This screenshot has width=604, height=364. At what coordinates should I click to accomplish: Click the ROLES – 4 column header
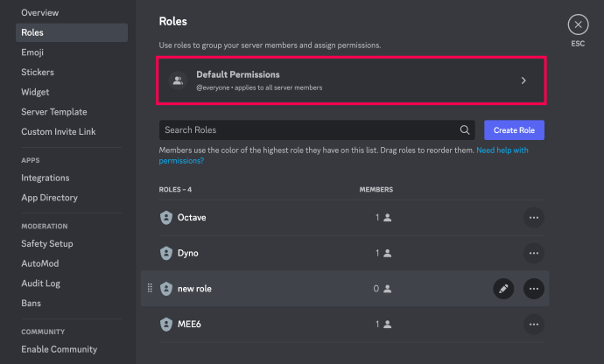click(x=175, y=190)
